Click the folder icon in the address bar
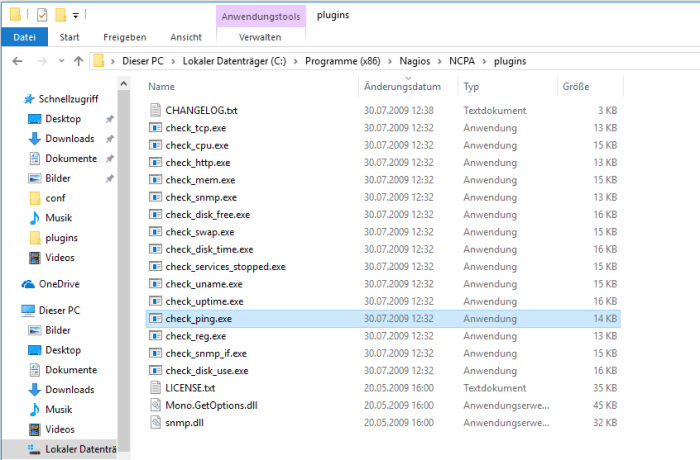The height and width of the screenshot is (460, 700). [99, 61]
